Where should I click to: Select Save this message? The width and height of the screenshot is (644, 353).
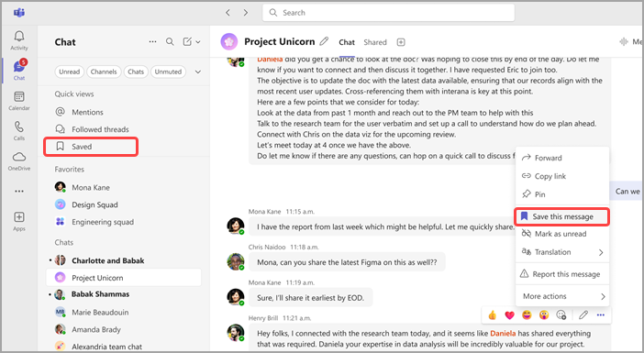pyautogui.click(x=561, y=216)
